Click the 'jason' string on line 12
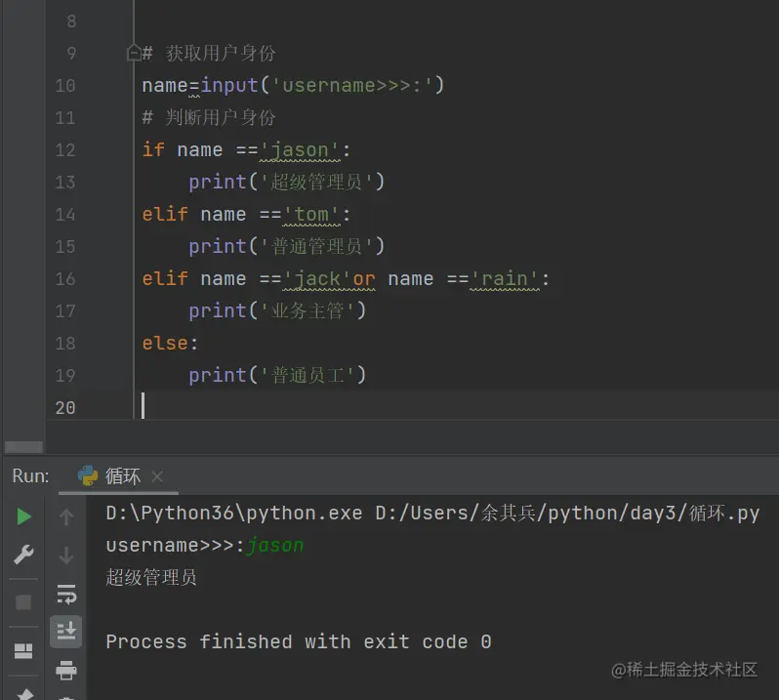The width and height of the screenshot is (779, 700). [x=300, y=150]
